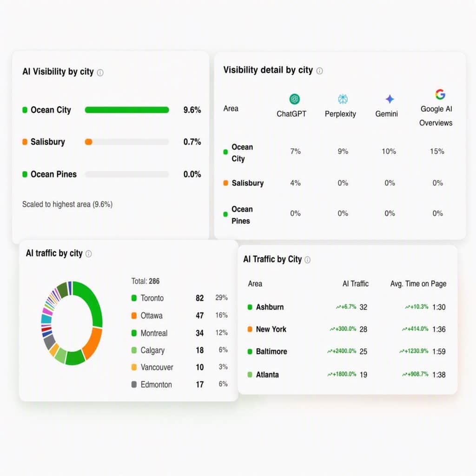Click trend arrow icon beside +10.3% time on page
This screenshot has height=476, width=476.
407,307
